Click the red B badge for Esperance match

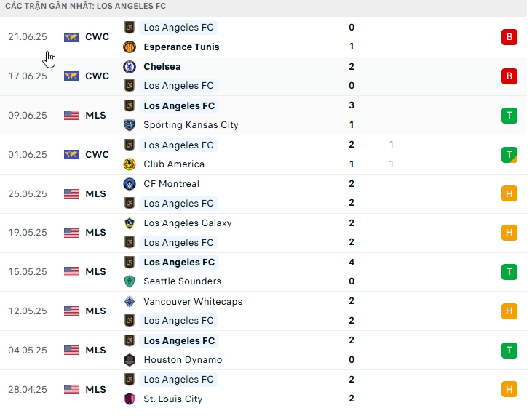509,37
